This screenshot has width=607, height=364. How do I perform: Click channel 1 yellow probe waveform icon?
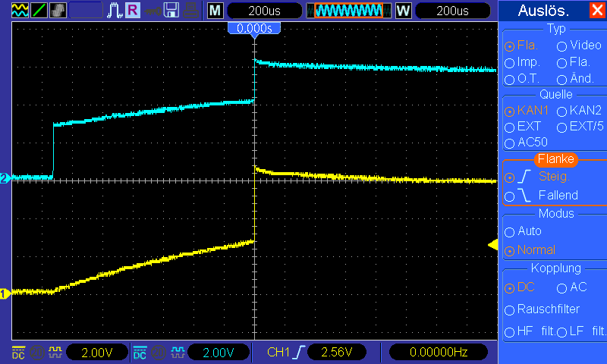coord(55,352)
